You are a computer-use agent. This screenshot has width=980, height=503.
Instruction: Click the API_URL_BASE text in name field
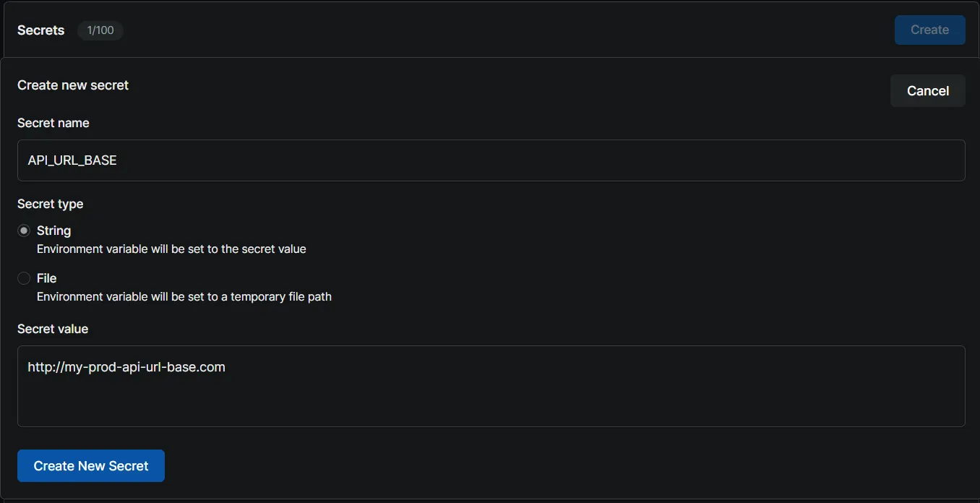pyautogui.click(x=72, y=160)
